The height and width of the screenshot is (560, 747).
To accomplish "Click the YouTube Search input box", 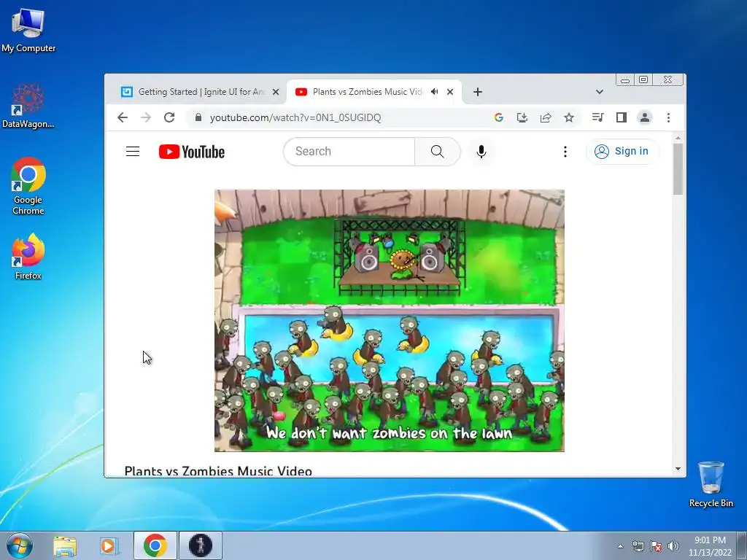I will pyautogui.click(x=349, y=152).
